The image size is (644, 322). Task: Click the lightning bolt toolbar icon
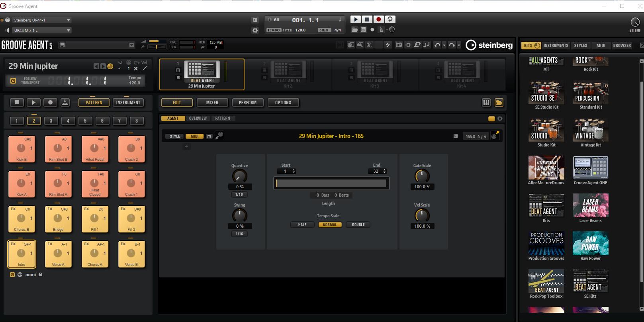[x=388, y=45]
